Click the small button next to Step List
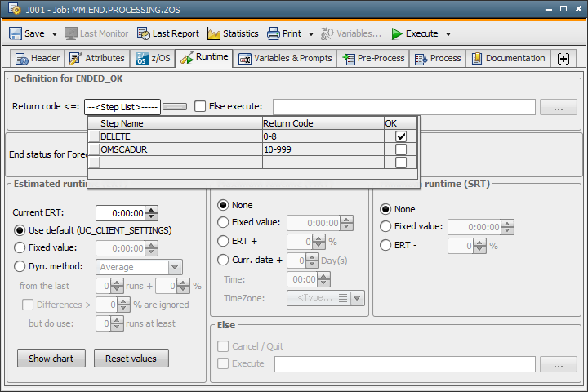The width and height of the screenshot is (588, 392). coord(175,107)
